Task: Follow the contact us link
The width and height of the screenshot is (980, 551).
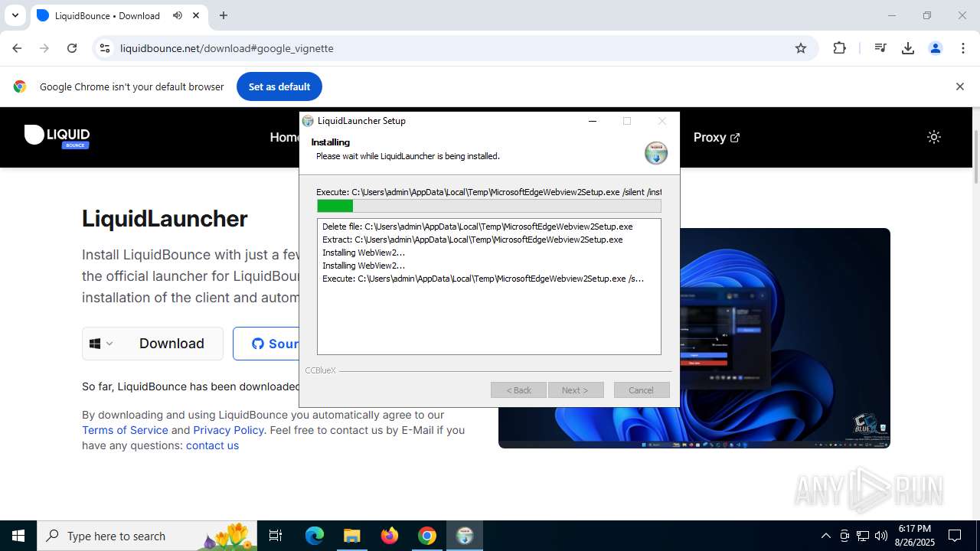Action: point(212,445)
